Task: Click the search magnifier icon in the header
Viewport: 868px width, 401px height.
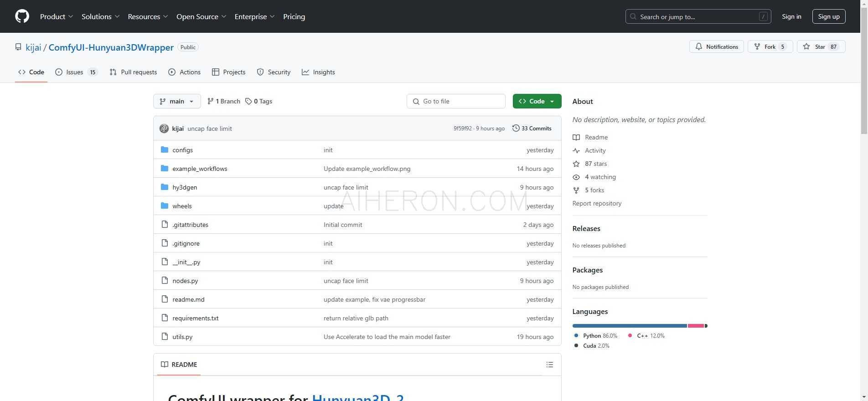Action: pos(633,16)
